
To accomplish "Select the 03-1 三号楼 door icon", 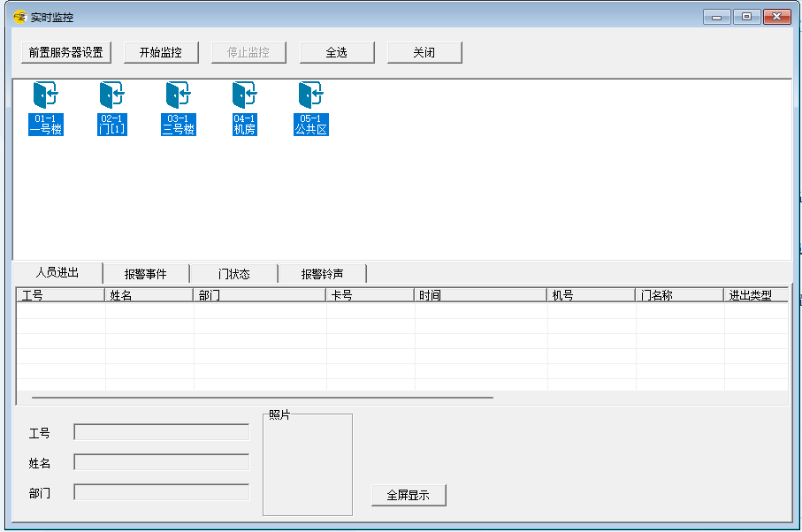I will click(x=179, y=109).
